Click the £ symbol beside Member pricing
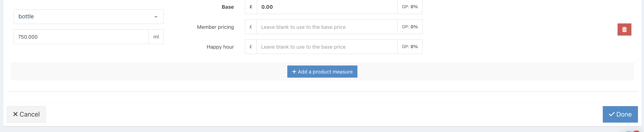The width and height of the screenshot is (644, 132). point(251,27)
